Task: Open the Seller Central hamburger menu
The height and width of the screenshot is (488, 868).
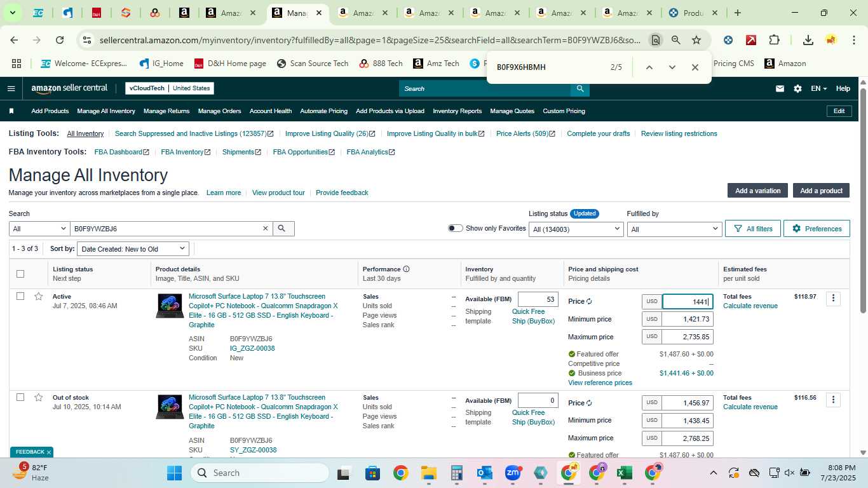Action: (x=11, y=88)
